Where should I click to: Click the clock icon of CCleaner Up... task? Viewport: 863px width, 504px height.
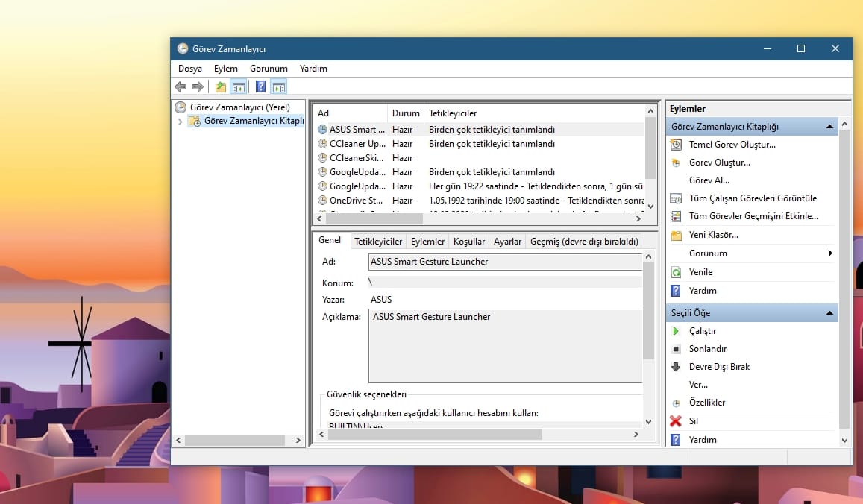(322, 144)
